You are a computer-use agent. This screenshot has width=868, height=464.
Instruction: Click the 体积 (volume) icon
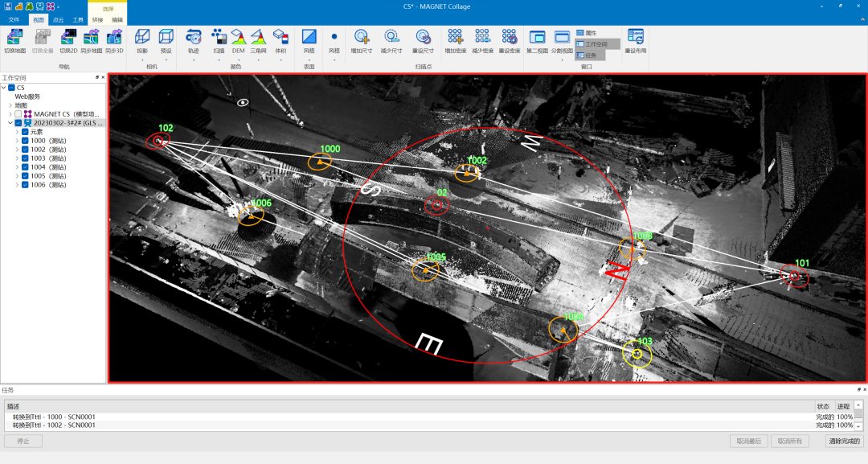pyautogui.click(x=280, y=37)
